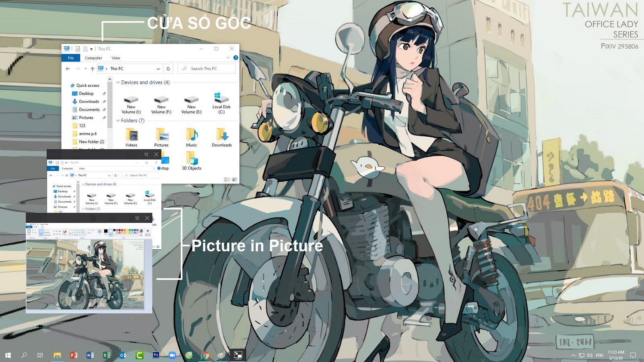The image size is (644, 362).
Task: Click the New folder icon in quick access toolbar
Action: tap(85, 49)
